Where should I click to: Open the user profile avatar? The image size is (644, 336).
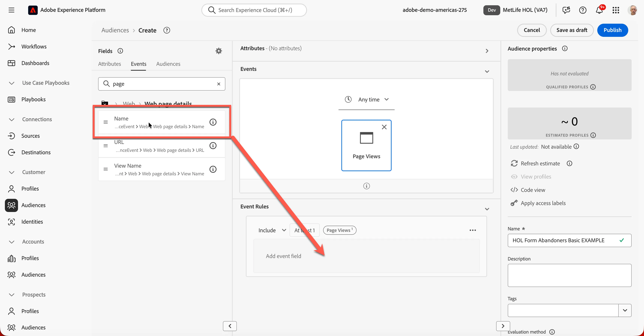[633, 10]
